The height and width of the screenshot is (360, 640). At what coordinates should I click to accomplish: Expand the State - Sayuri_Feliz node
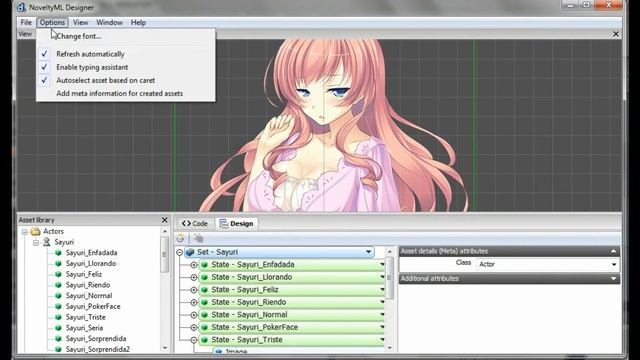click(193, 290)
